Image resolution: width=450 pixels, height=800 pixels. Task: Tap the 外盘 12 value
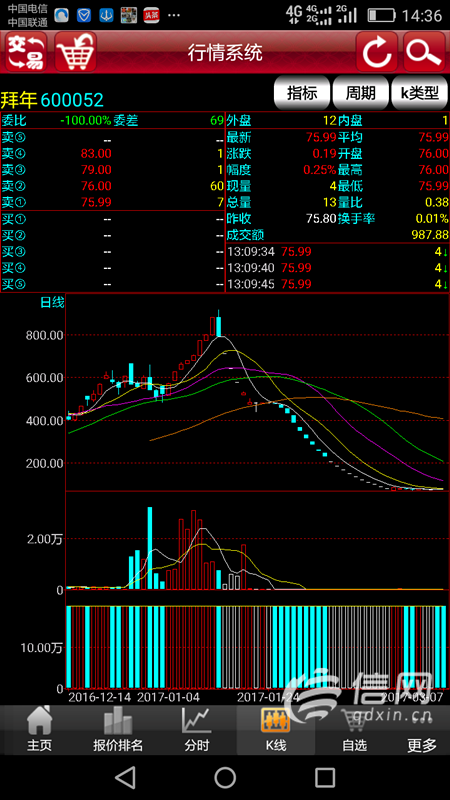330,121
